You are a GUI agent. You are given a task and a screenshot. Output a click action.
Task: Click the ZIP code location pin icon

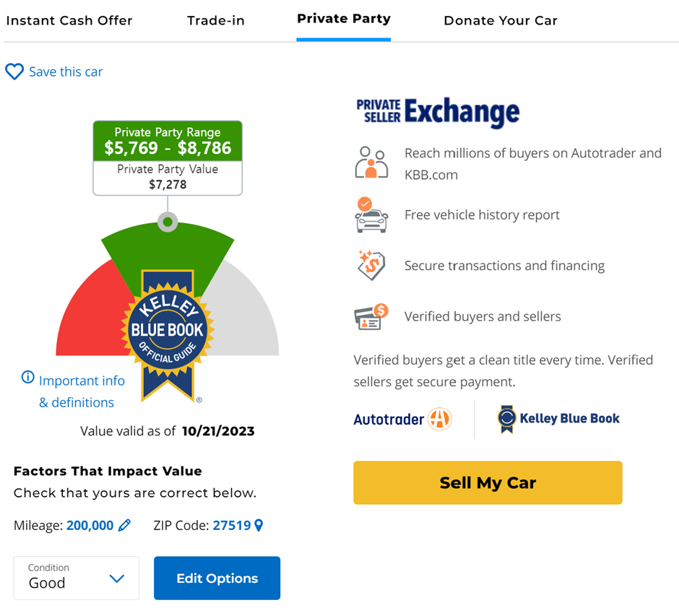click(x=259, y=525)
